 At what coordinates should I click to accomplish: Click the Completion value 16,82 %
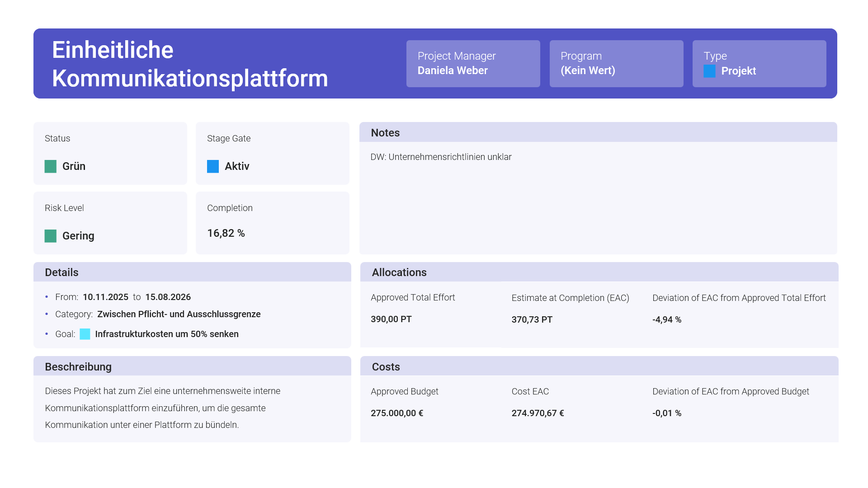[x=226, y=233]
